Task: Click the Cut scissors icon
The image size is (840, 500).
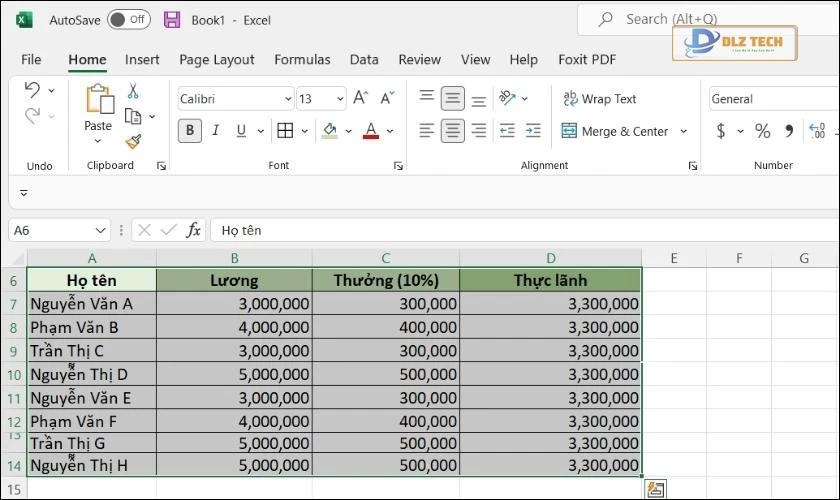Action: (x=132, y=92)
